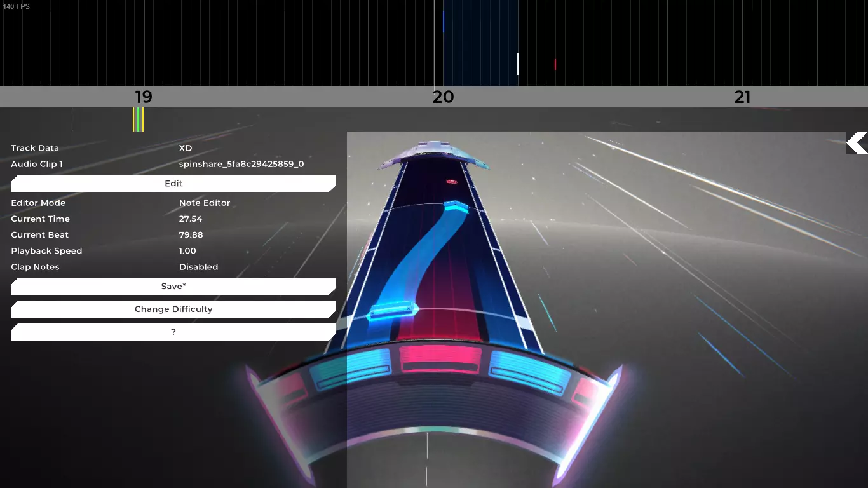
Task: Click the white playhead cursor in the timeline
Action: click(518, 64)
